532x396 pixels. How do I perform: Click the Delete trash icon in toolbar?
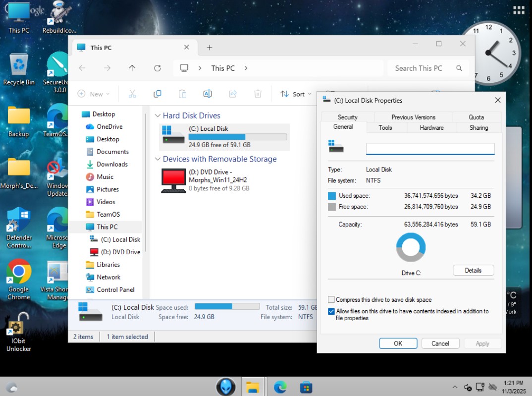[x=258, y=94]
